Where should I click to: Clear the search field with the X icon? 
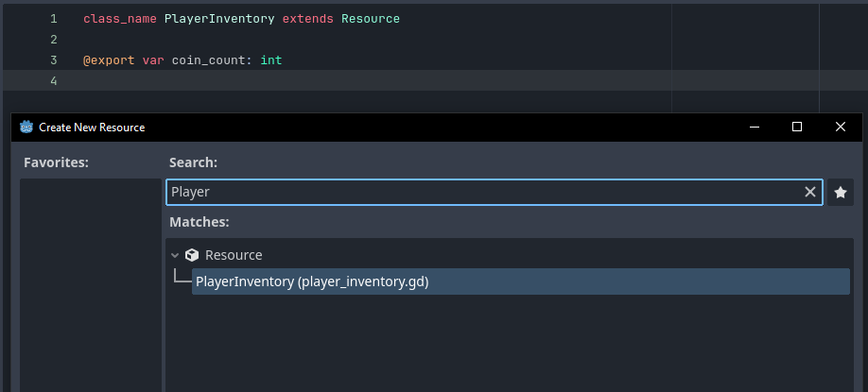pyautogui.click(x=810, y=192)
